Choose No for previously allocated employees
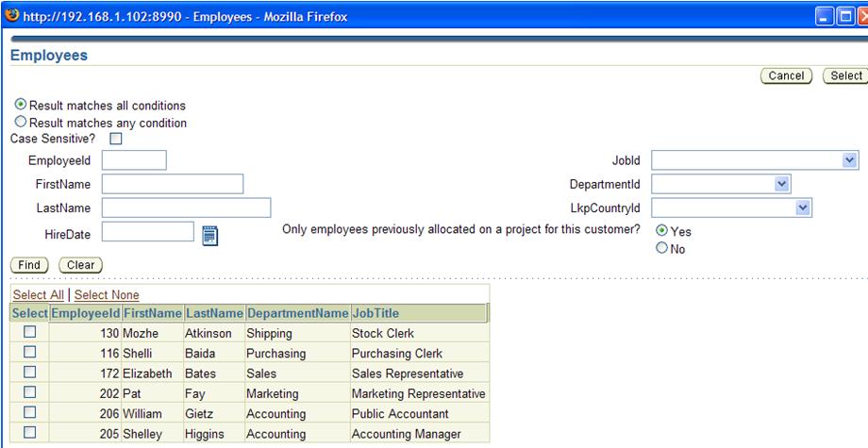 pyautogui.click(x=661, y=248)
